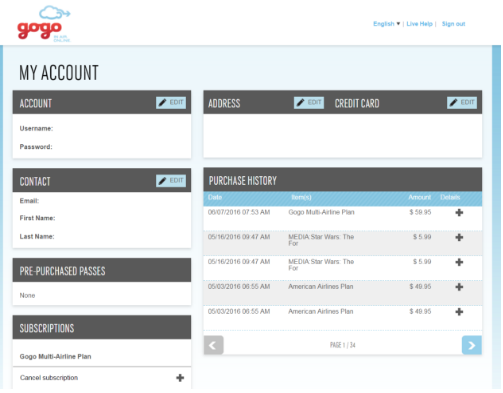The image size is (503, 393).
Task: Click the Item(s) column header
Action: coord(301,197)
